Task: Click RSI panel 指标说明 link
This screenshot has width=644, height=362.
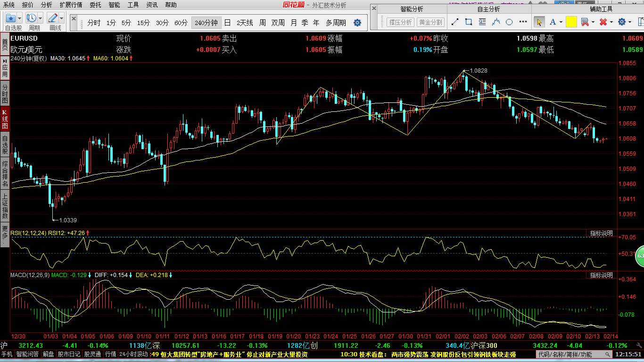Action: pyautogui.click(x=602, y=233)
